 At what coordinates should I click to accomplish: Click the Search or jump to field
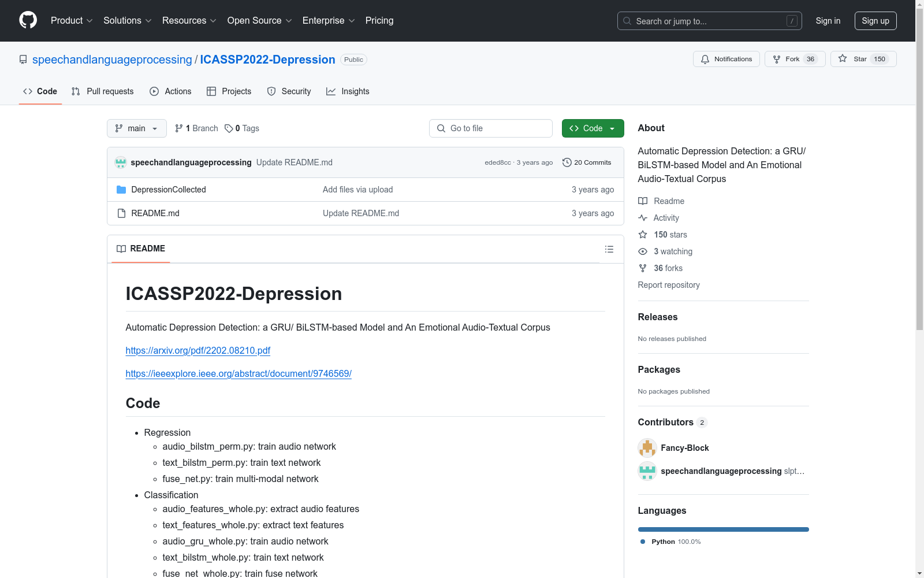710,21
